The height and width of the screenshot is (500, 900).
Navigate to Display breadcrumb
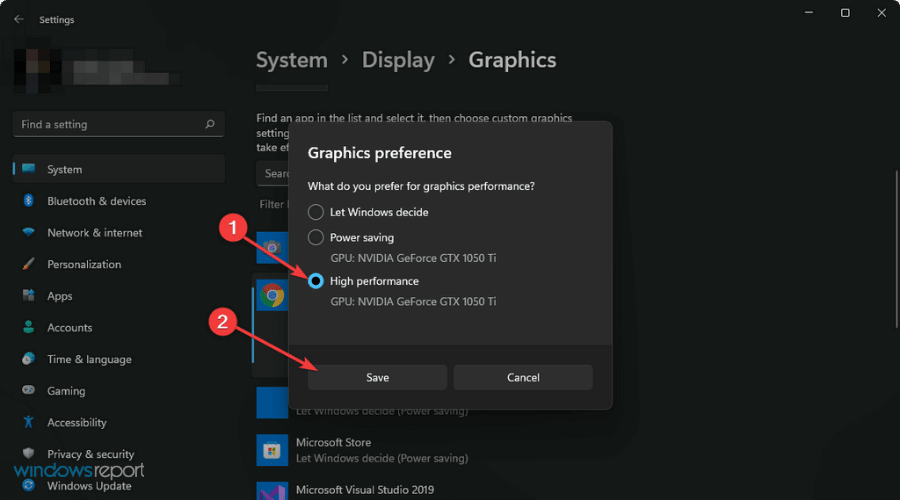[x=398, y=60]
